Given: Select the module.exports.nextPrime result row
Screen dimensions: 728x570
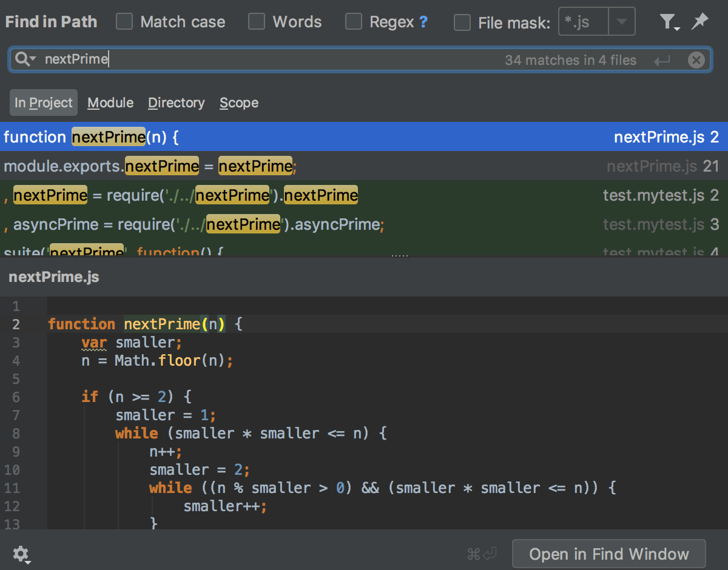Looking at the screenshot, I should tap(364, 166).
